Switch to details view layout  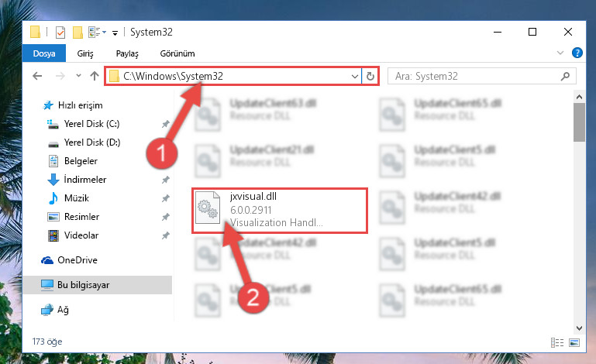pos(556,343)
